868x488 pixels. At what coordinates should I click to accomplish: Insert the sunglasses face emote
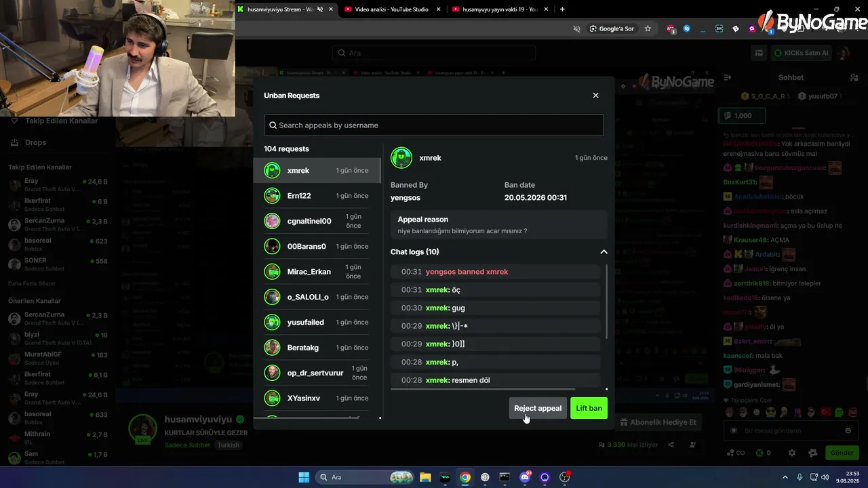770,412
